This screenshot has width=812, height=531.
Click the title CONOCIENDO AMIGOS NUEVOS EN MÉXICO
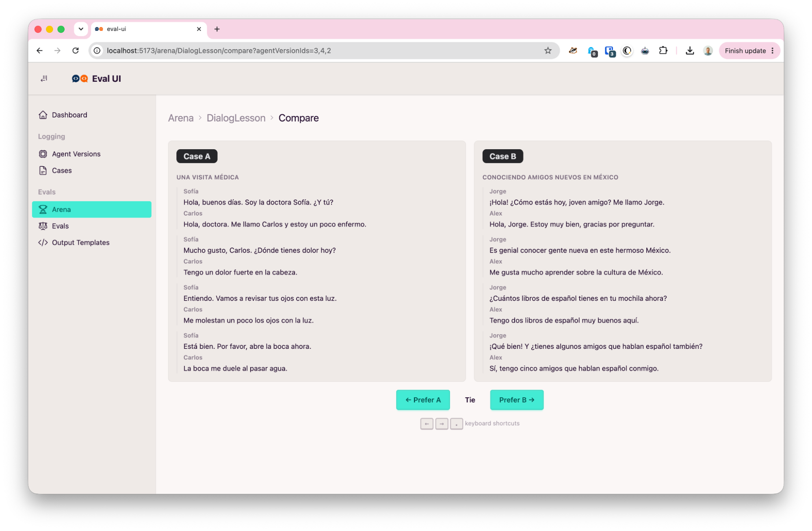tap(550, 177)
